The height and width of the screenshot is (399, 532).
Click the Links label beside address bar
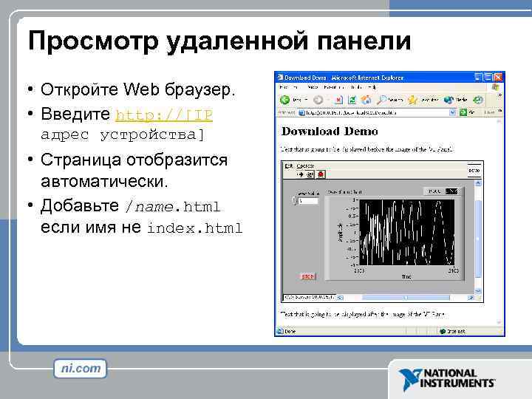click(489, 112)
